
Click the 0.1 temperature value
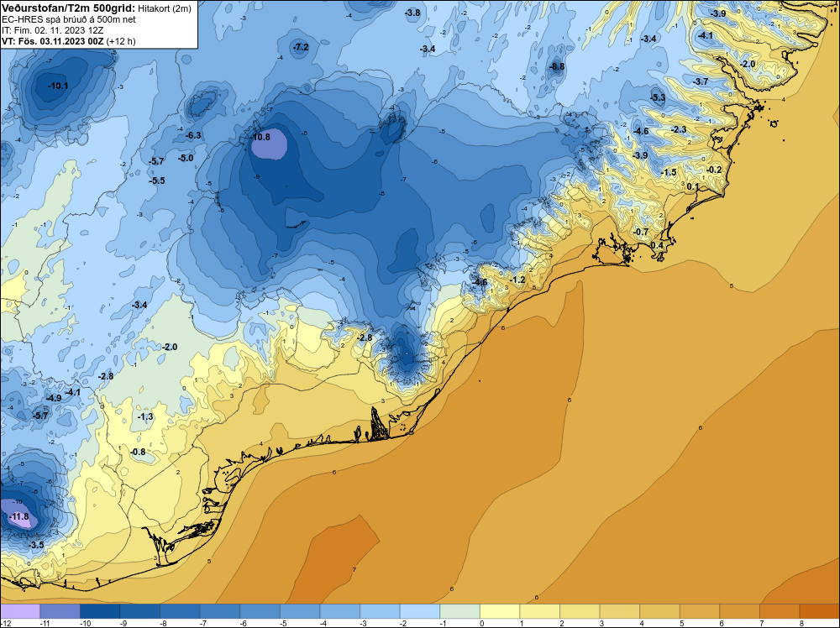(x=693, y=186)
